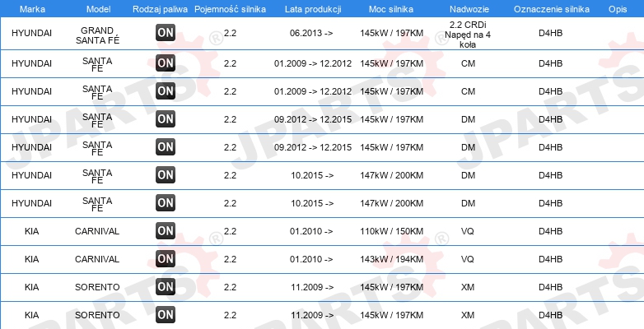Select the Oznaczenie silnika column header

(552, 9)
